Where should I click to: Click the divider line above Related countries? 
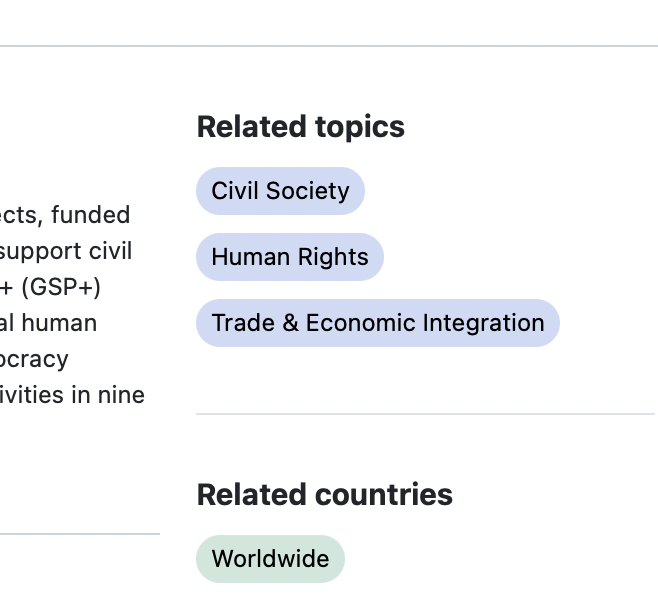[425, 414]
